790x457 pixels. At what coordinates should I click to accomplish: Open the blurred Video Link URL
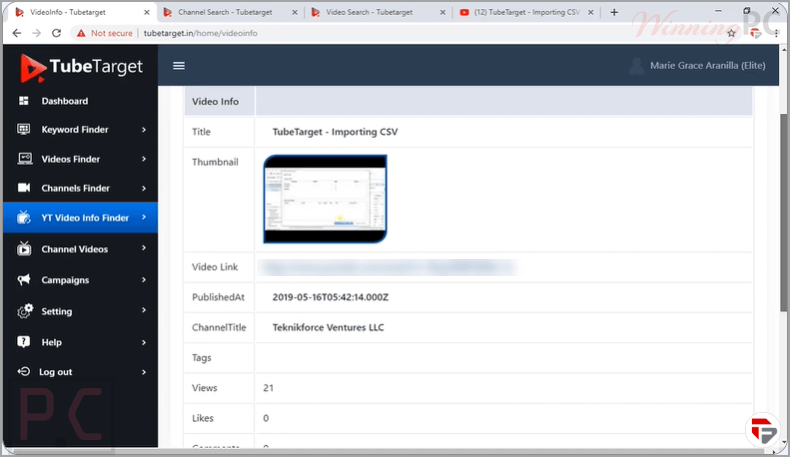[x=386, y=267]
